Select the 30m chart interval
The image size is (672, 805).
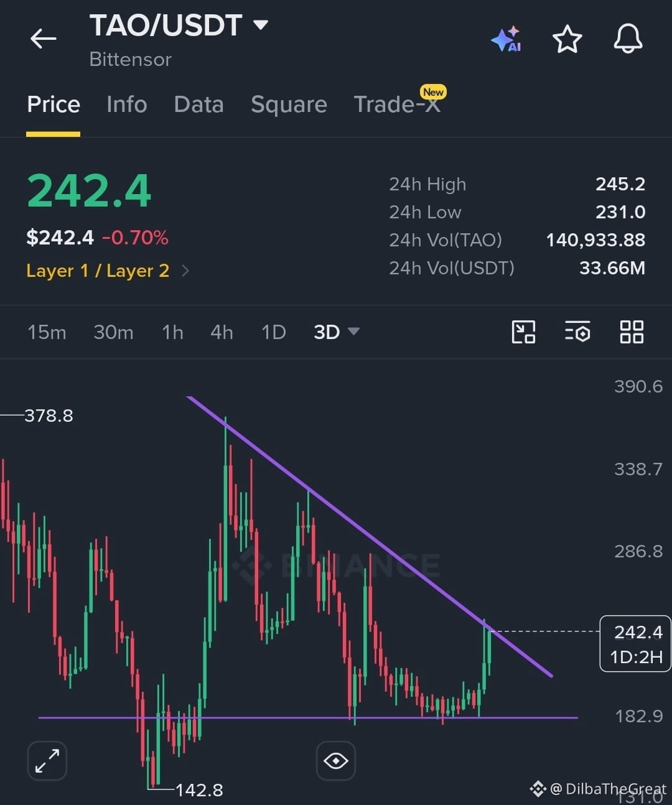pyautogui.click(x=113, y=332)
